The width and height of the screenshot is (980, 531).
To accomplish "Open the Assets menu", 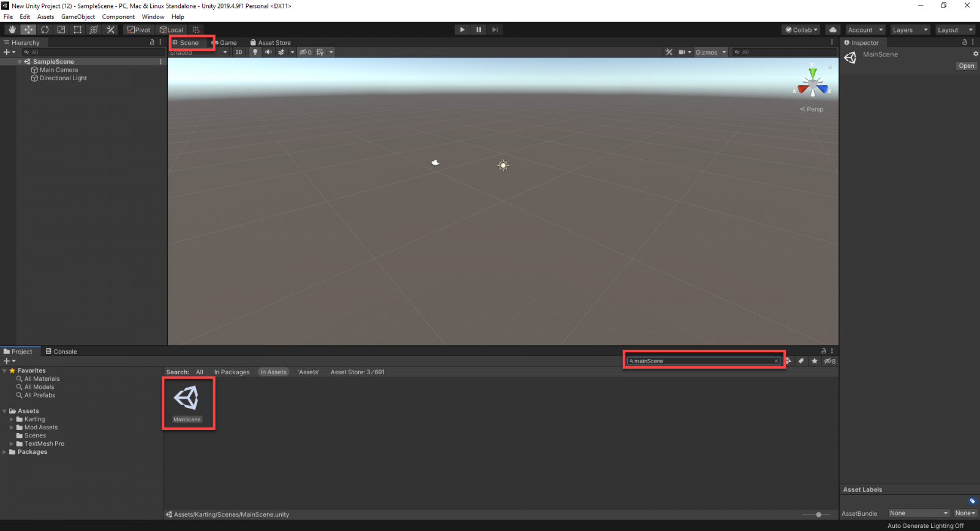I will (45, 17).
